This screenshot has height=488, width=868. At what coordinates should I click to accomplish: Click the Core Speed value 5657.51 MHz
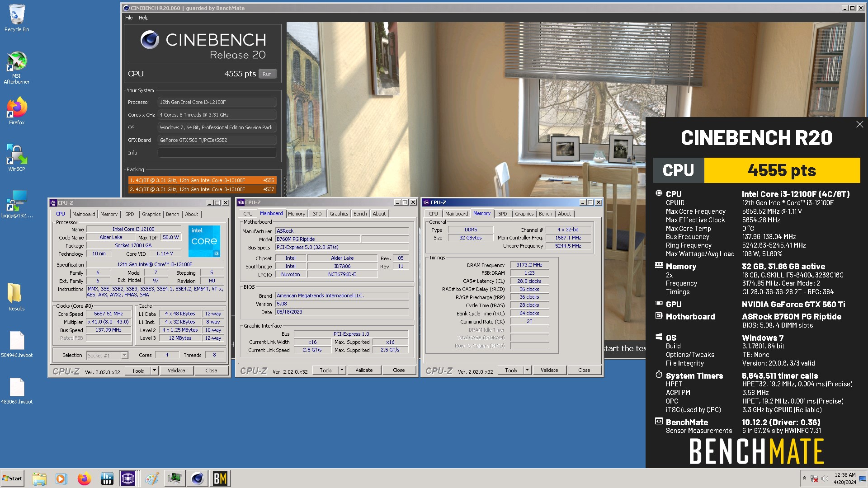108,314
